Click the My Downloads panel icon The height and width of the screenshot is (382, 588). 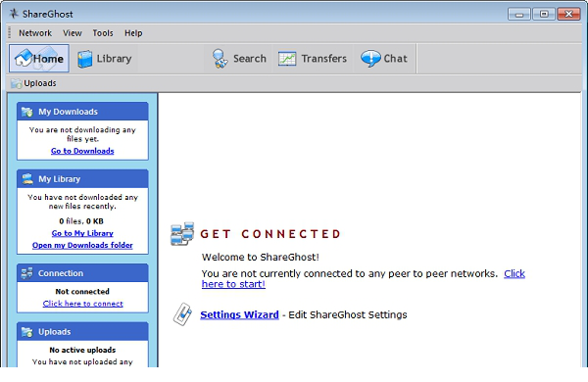(x=27, y=112)
